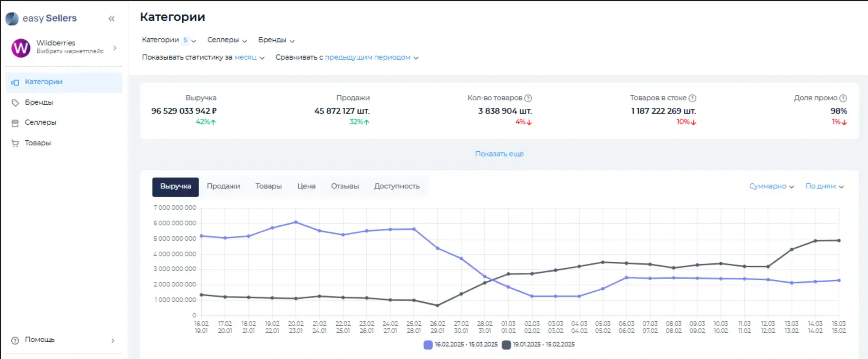The height and width of the screenshot is (359, 868).
Task: Click the easy Sellers logo icon
Action: point(12,19)
